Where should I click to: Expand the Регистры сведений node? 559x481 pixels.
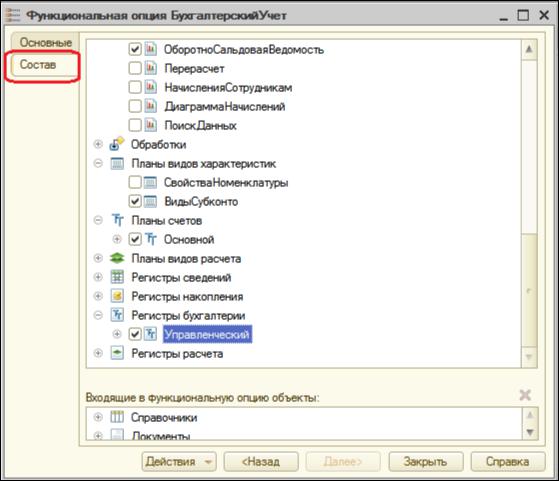(98, 277)
